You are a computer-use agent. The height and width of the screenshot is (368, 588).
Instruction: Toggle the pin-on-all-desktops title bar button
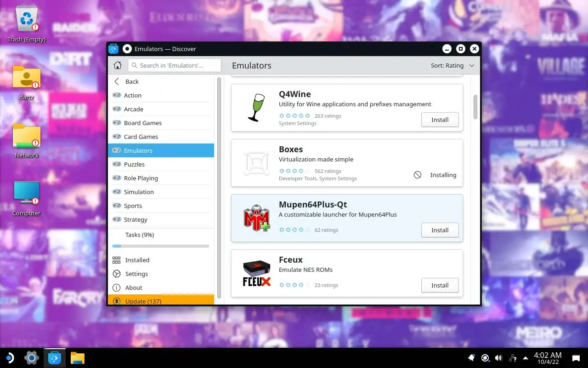click(x=127, y=49)
